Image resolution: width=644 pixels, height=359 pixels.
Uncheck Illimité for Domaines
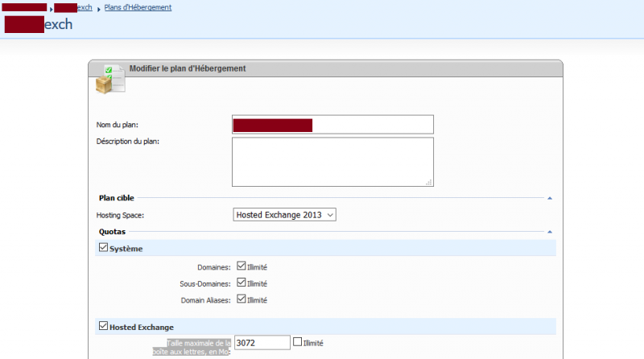[x=241, y=266]
